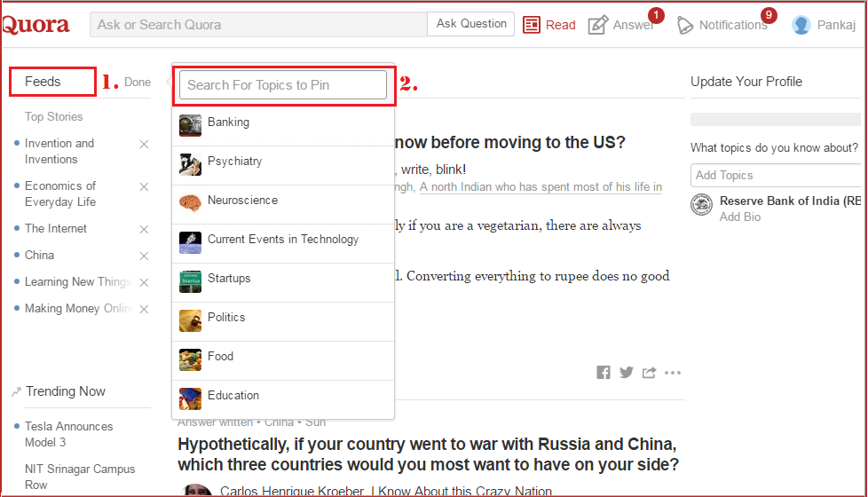Viewport: 868px width, 497px height.
Task: Click Add Bio under Reserve Bank
Action: [x=739, y=217]
